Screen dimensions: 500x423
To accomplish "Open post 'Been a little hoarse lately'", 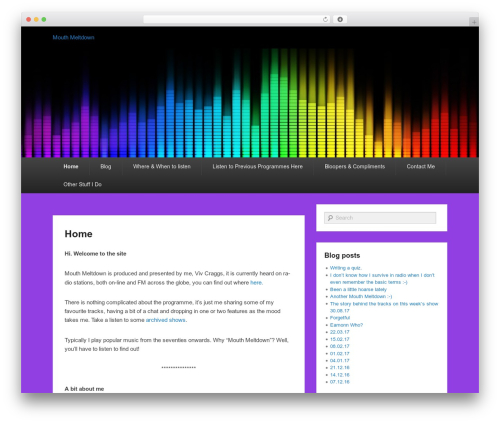I will click(358, 289).
